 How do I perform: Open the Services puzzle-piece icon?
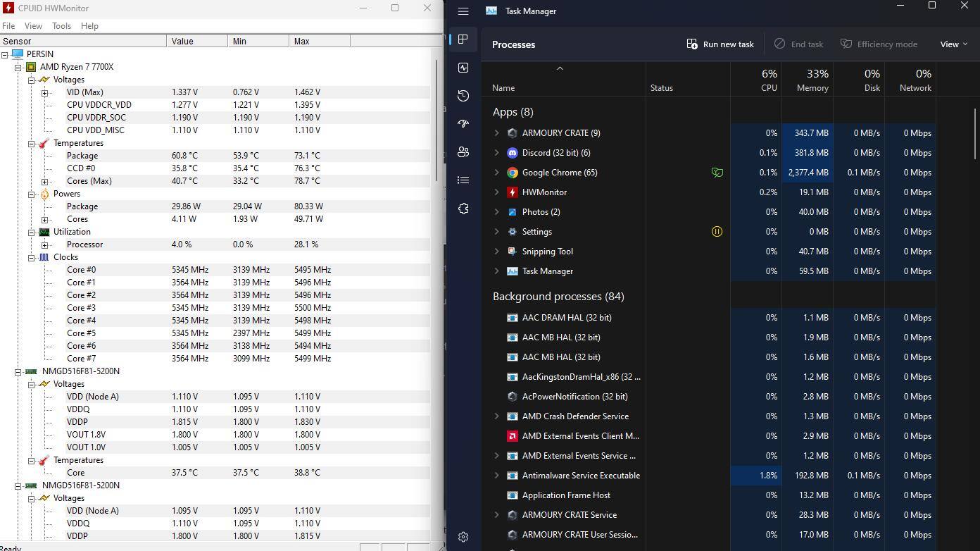click(x=463, y=209)
